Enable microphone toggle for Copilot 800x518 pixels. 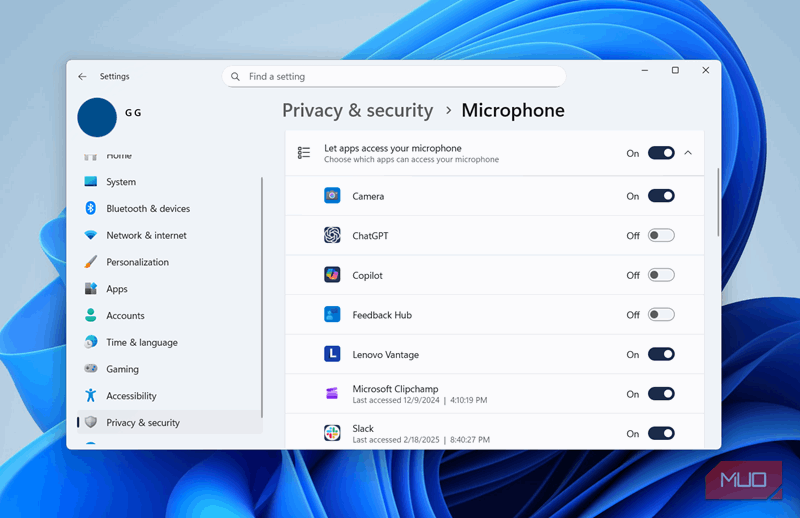coord(661,275)
